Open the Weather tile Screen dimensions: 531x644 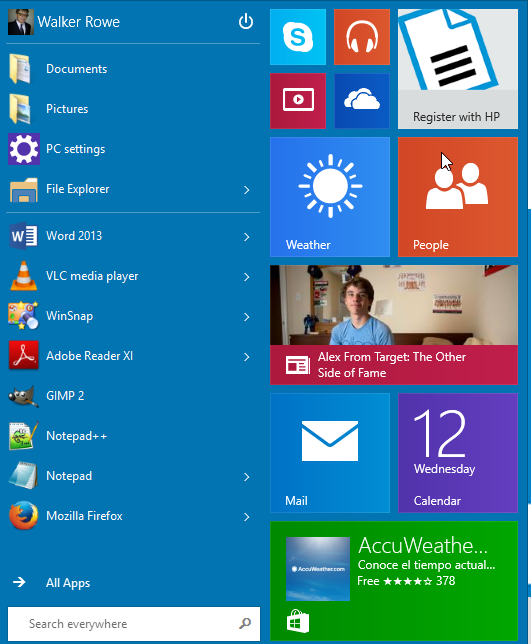coord(330,197)
